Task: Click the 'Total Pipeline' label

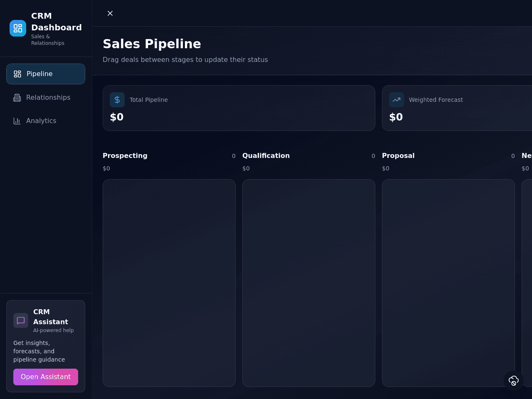Action: 149,100
